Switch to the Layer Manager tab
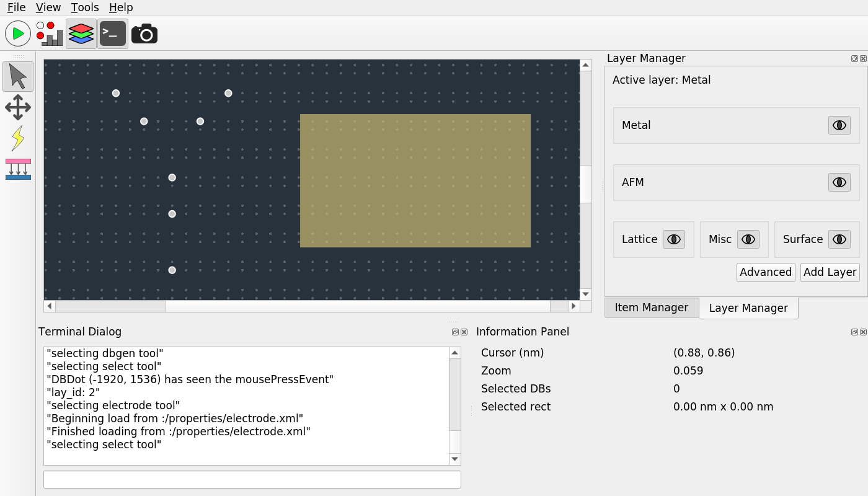This screenshot has height=496, width=868. pyautogui.click(x=748, y=308)
